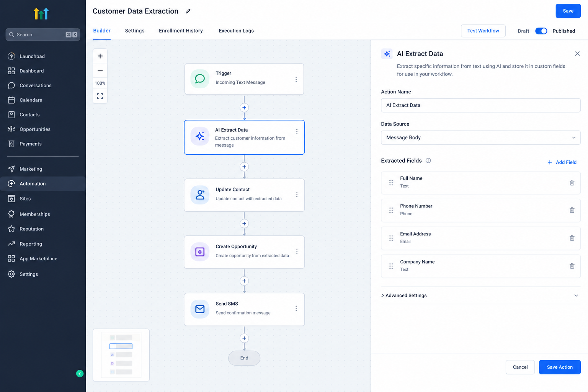This screenshot has height=392, width=588.
Task: Click Cancel in the action panel
Action: (520, 367)
